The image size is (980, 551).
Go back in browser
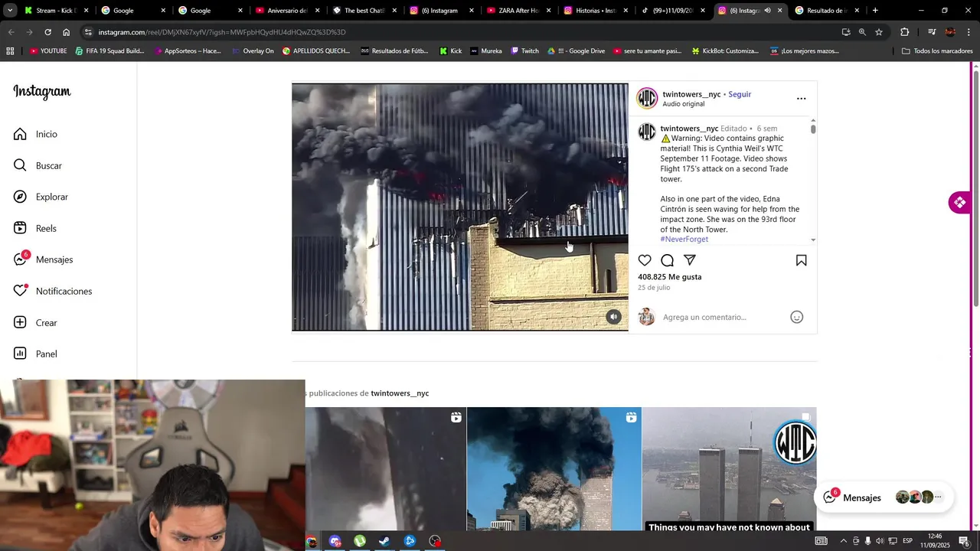coord(11,32)
